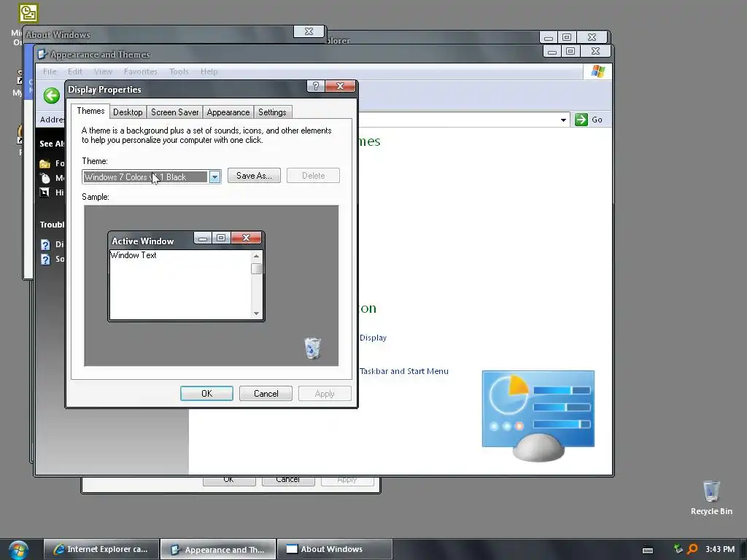Cancel the Display Properties dialog
This screenshot has height=560, width=747.
click(x=266, y=394)
